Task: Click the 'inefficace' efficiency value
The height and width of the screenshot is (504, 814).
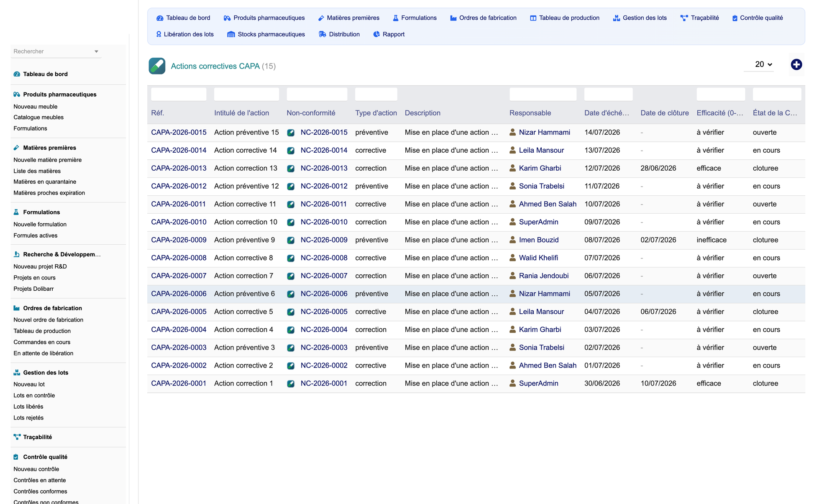Action: click(x=712, y=240)
